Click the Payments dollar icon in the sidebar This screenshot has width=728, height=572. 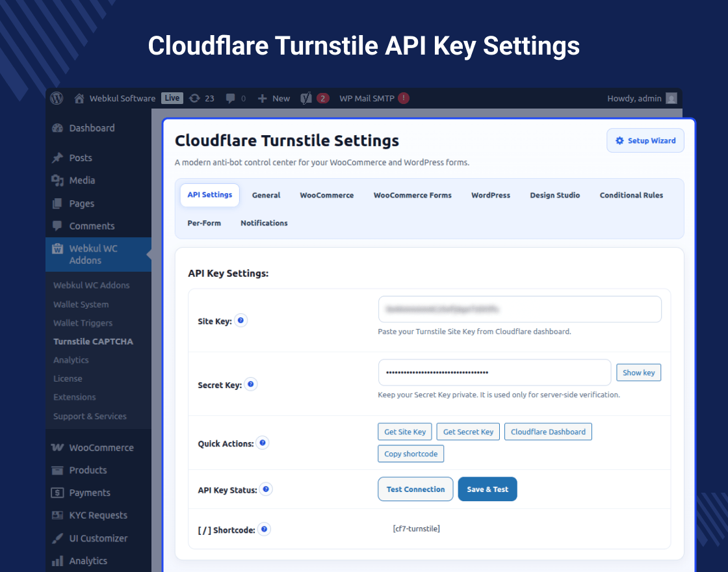58,493
